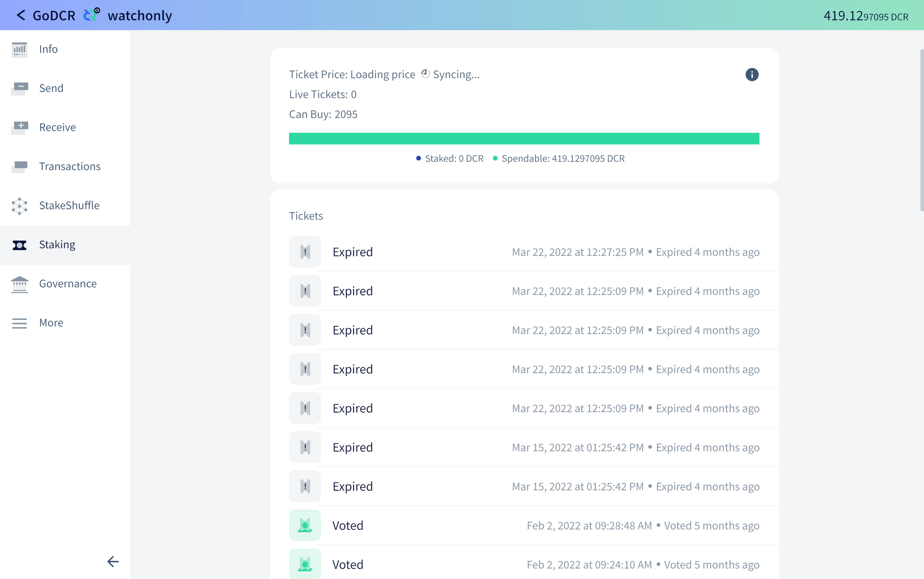Open StakeShuffle mixer icon
Viewport: 924px width, 579px height.
coord(19,206)
